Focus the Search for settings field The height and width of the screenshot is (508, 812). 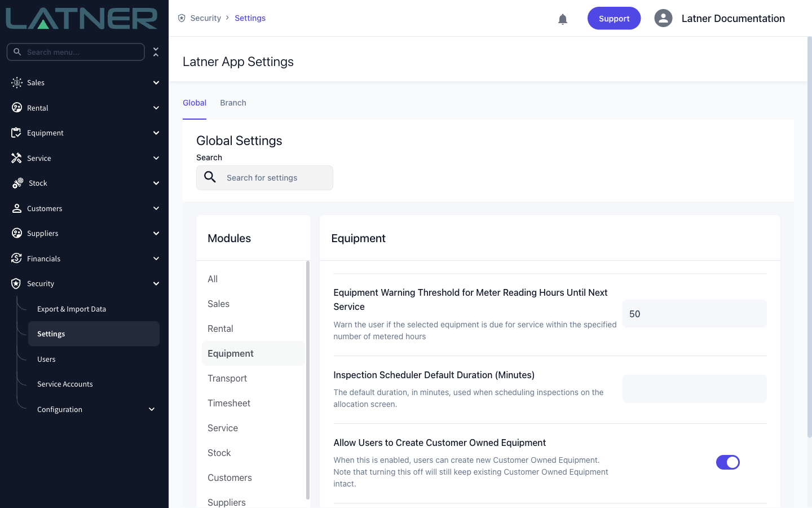pos(264,178)
